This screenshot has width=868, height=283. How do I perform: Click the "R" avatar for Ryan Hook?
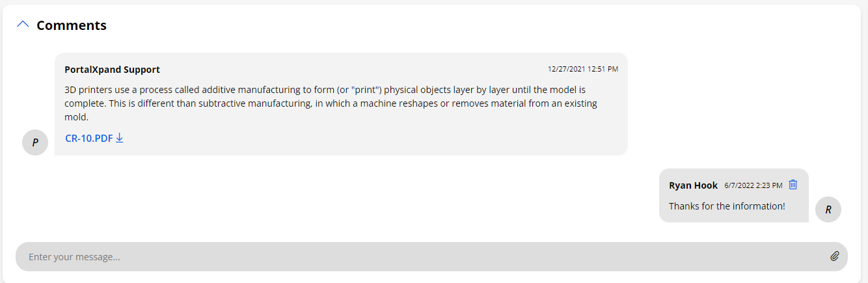tap(828, 209)
